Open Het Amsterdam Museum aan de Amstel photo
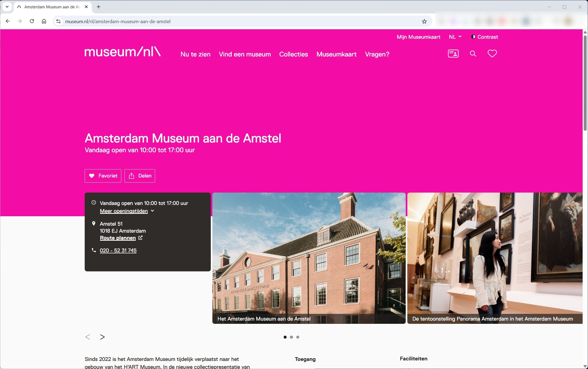This screenshot has height=369, width=588. click(x=309, y=258)
